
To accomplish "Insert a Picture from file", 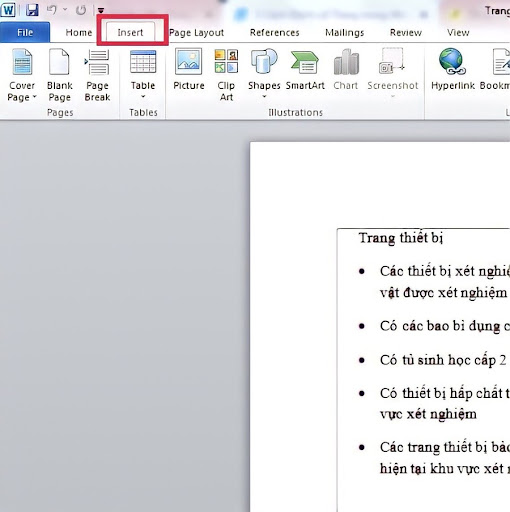I will [x=189, y=69].
